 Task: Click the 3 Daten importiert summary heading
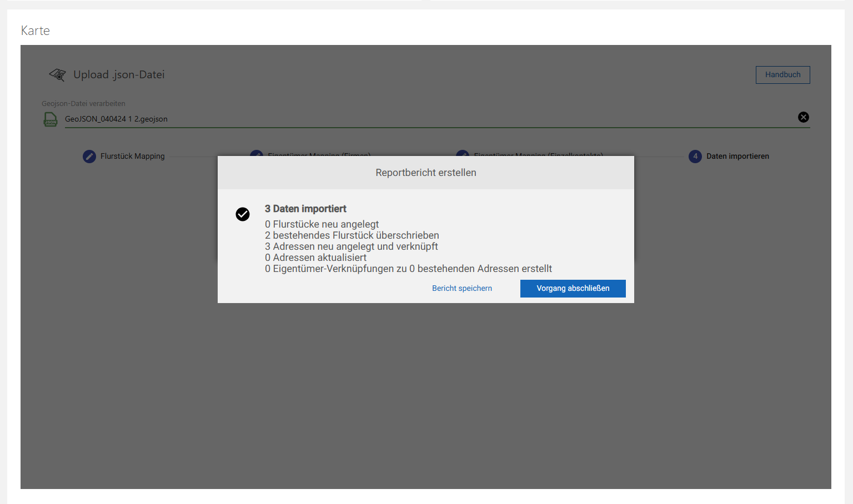point(305,208)
